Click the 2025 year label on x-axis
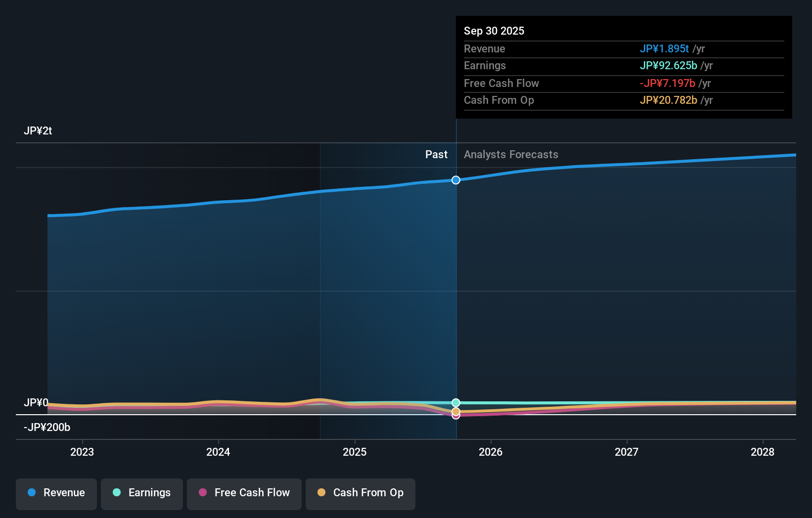Image resolution: width=812 pixels, height=518 pixels. point(354,452)
